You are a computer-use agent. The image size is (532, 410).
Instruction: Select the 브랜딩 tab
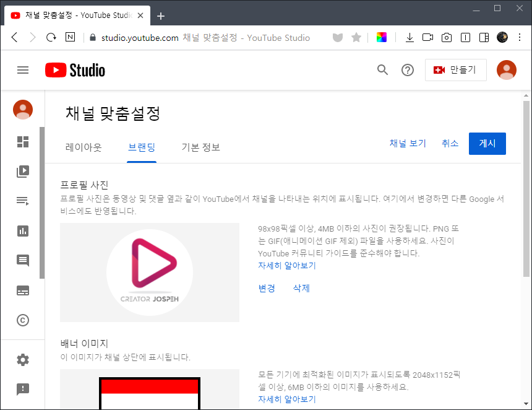pyautogui.click(x=142, y=147)
